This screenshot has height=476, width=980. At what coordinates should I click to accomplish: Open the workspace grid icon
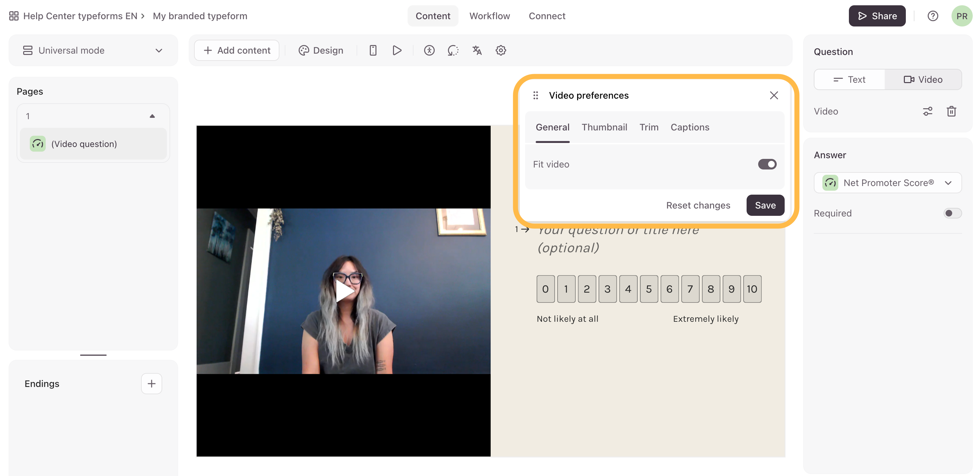(14, 16)
